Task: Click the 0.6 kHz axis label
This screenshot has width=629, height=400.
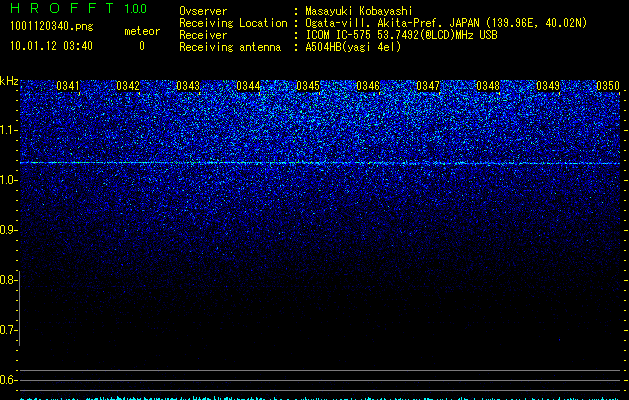Action: click(x=8, y=380)
